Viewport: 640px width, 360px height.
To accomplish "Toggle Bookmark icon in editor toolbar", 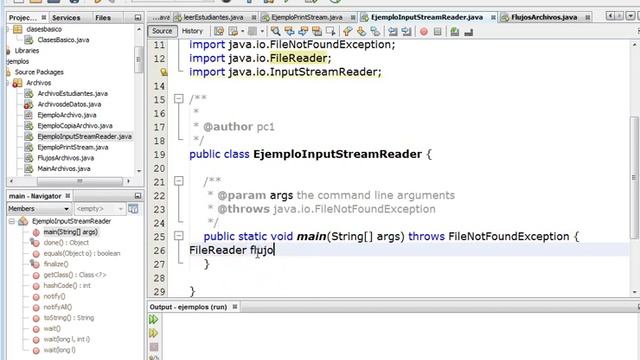I will coord(375,31).
